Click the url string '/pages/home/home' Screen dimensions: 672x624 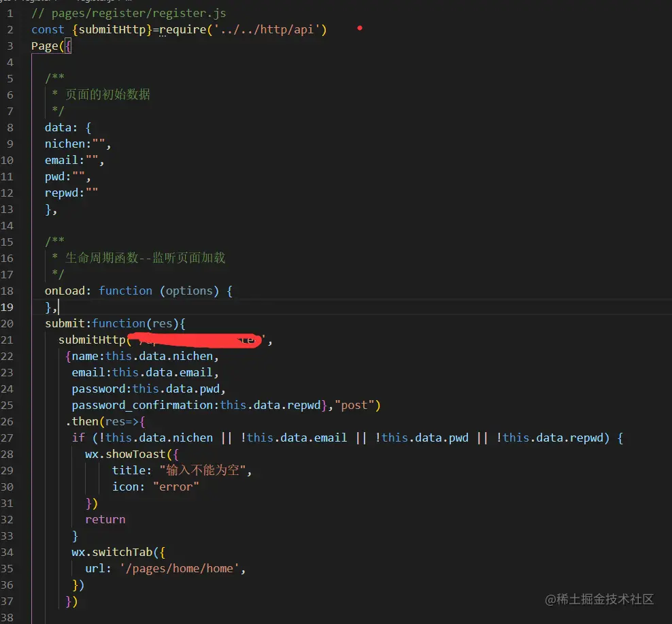click(x=179, y=569)
